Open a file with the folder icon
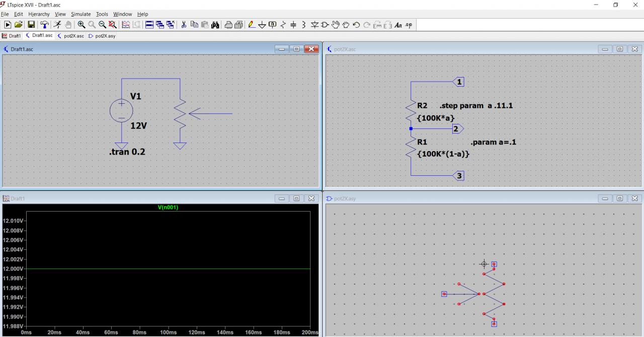 [19, 25]
